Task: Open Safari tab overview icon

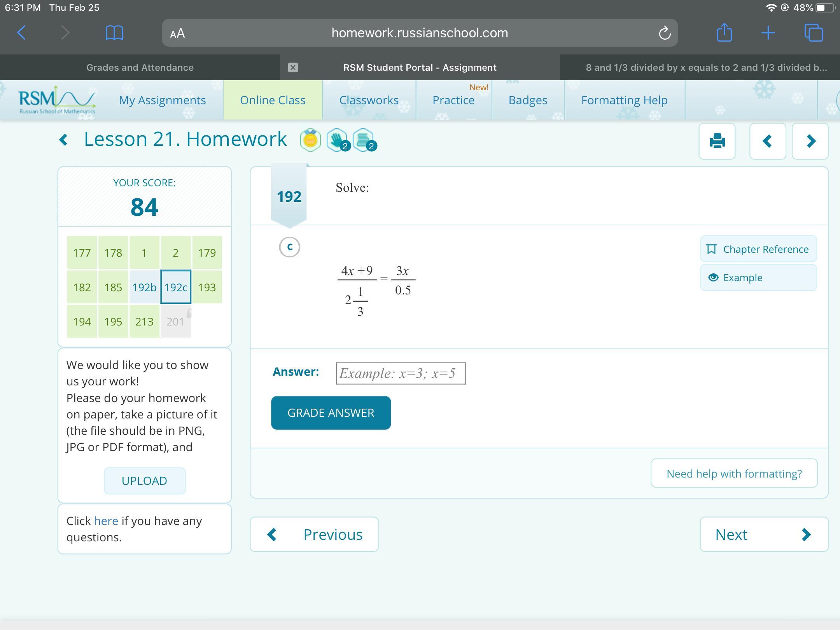Action: 813,33
